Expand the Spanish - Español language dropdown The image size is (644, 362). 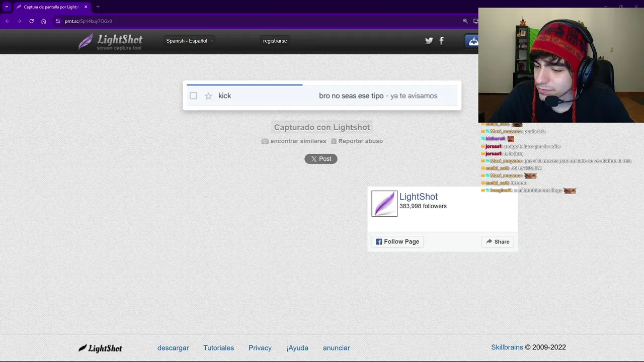(x=189, y=41)
